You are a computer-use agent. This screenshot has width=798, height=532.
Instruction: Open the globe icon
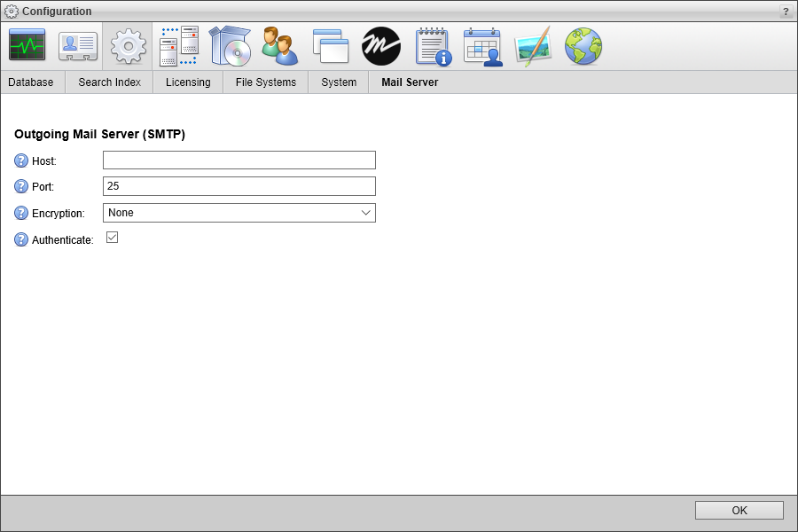[x=583, y=46]
